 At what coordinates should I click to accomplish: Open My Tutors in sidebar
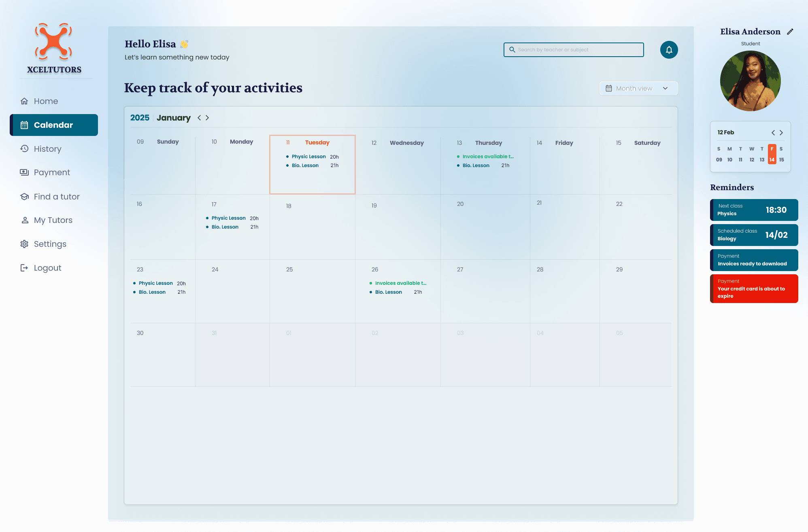(53, 220)
